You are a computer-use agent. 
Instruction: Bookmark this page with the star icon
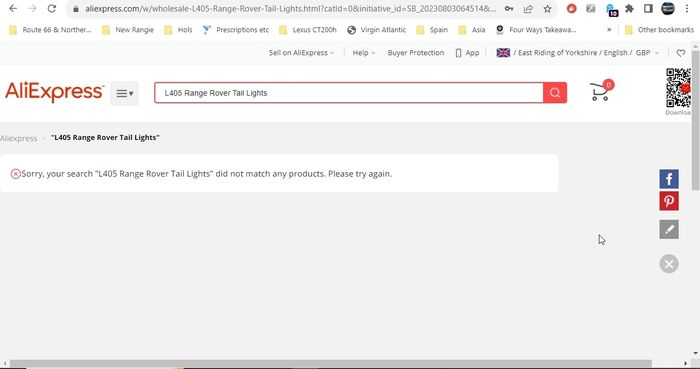(547, 9)
